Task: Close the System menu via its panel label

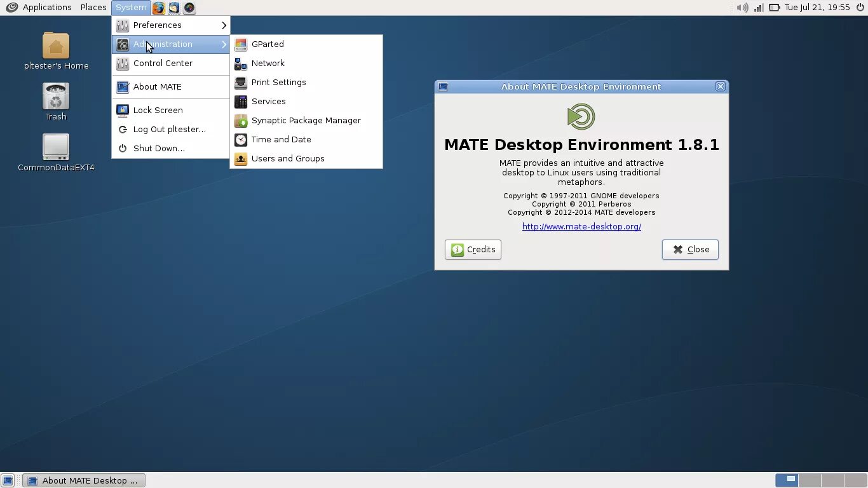Action: coord(131,8)
